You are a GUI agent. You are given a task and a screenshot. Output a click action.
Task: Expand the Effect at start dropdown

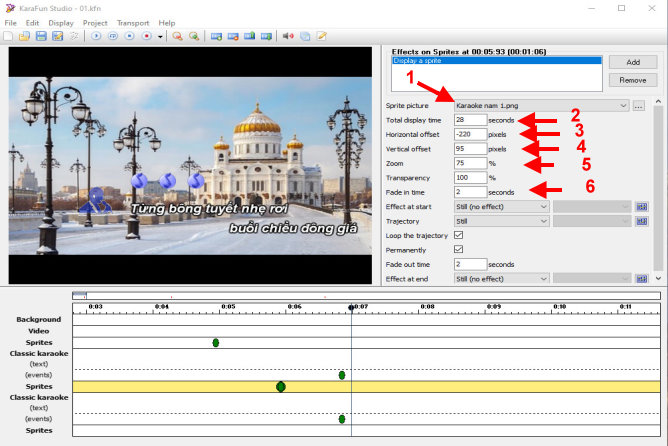544,206
